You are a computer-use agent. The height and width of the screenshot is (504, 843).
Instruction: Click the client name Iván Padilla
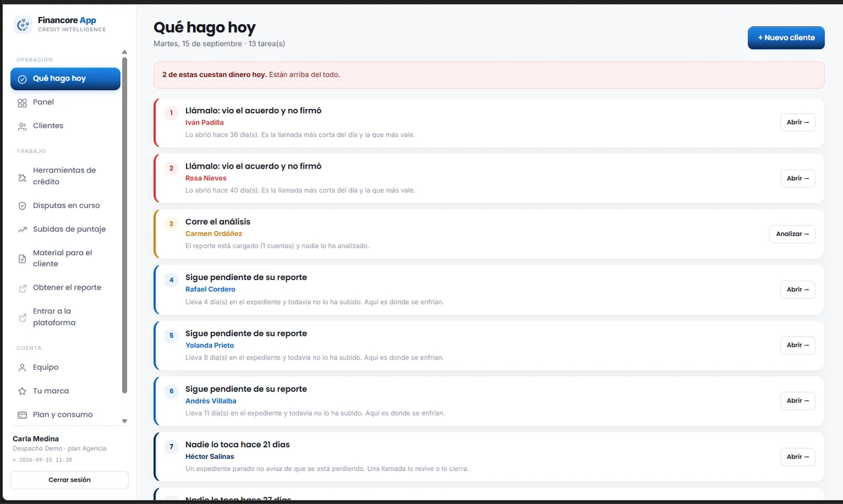coord(205,123)
